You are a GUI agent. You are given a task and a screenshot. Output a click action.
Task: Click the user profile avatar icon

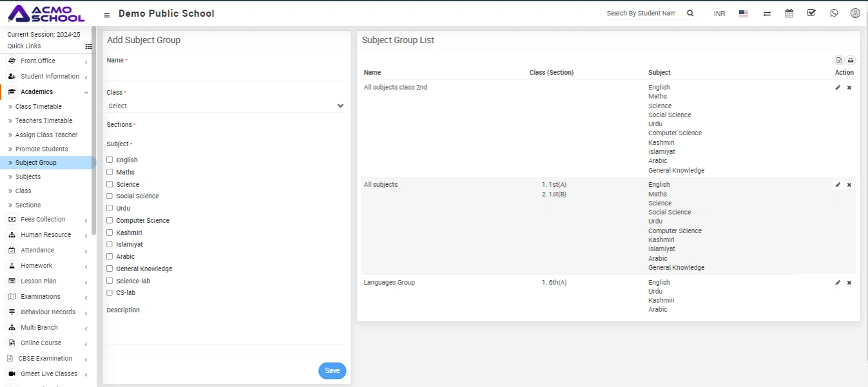coord(855,14)
